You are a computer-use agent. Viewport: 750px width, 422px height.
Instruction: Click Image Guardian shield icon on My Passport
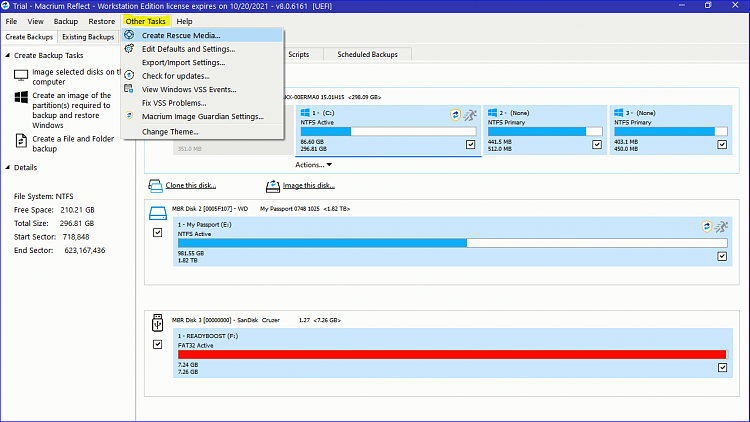click(707, 226)
